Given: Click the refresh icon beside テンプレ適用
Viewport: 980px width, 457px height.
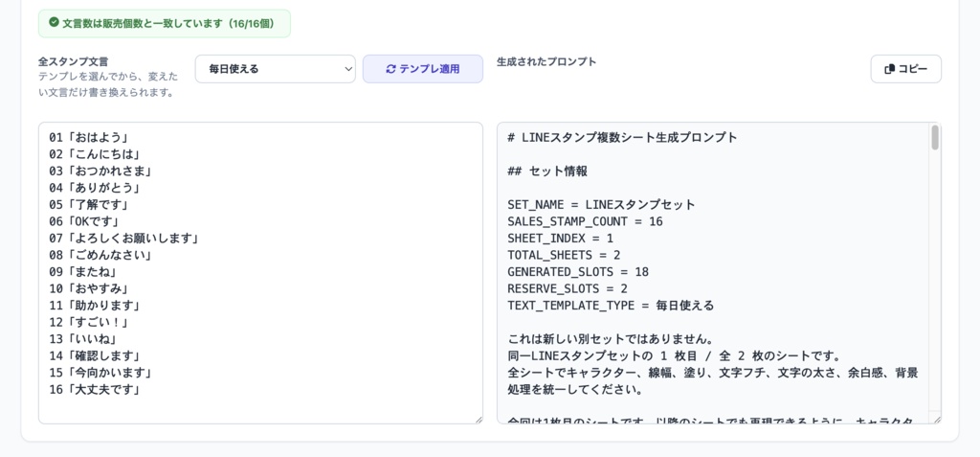Looking at the screenshot, I should click(390, 69).
